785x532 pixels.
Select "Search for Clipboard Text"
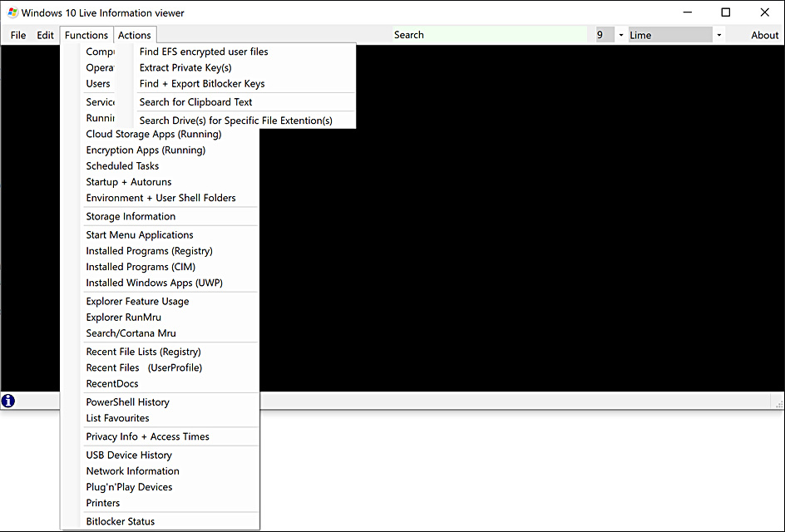point(195,101)
